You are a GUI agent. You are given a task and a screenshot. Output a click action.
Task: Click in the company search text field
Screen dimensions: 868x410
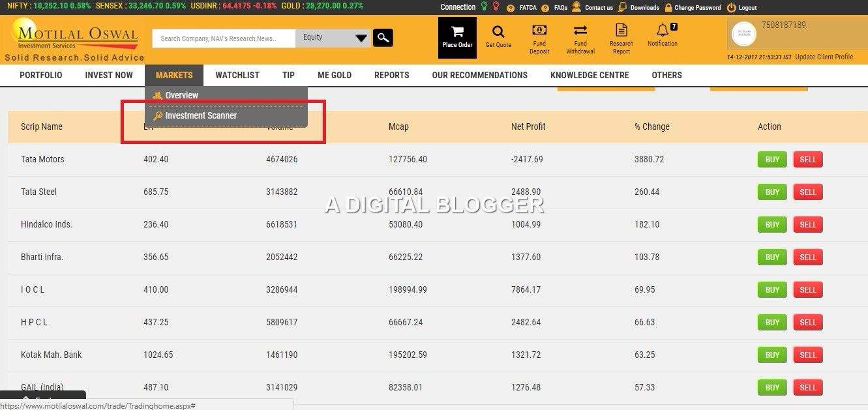pyautogui.click(x=223, y=38)
